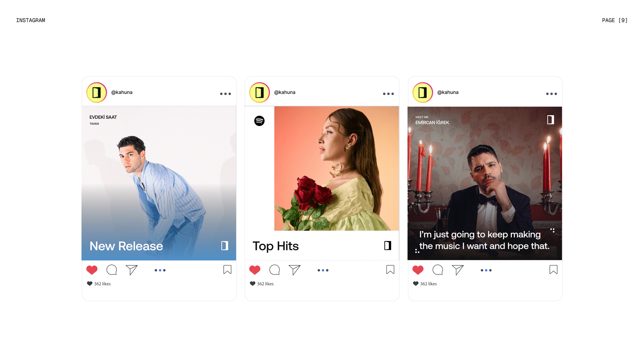This screenshot has width=644, height=362.
Task: Open comments on the Top Hits post
Action: [274, 270]
